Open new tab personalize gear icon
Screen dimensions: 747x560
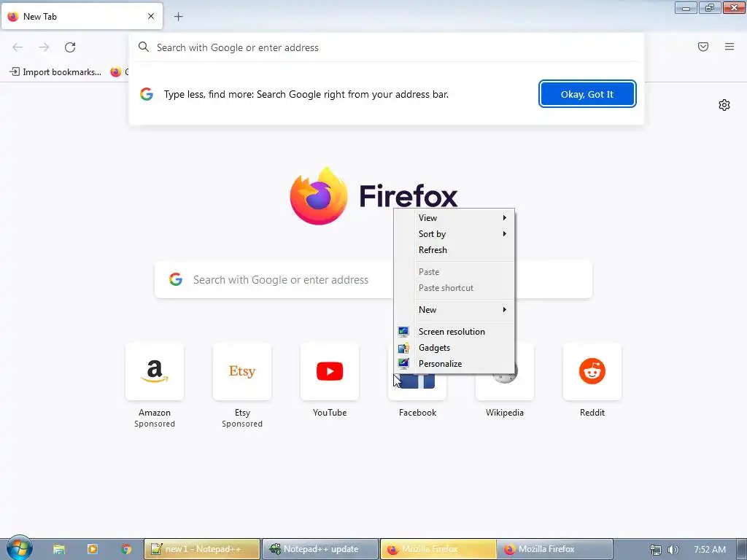click(x=724, y=105)
